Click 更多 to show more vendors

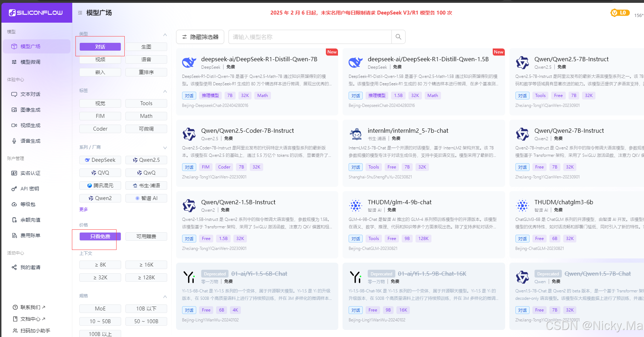[84, 210]
